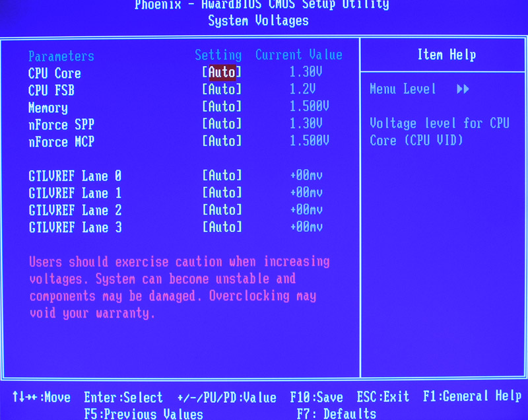
Task: Click the Enter:Select key hint
Action: 123,398
